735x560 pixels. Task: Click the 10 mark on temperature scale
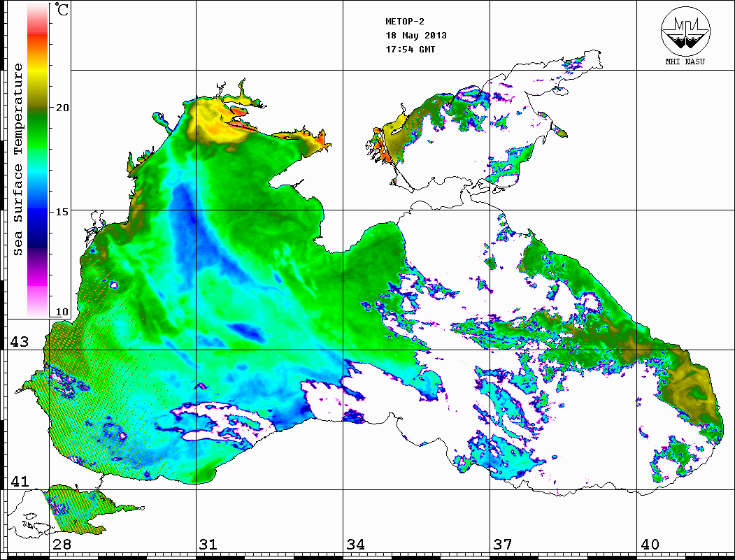tap(62, 312)
